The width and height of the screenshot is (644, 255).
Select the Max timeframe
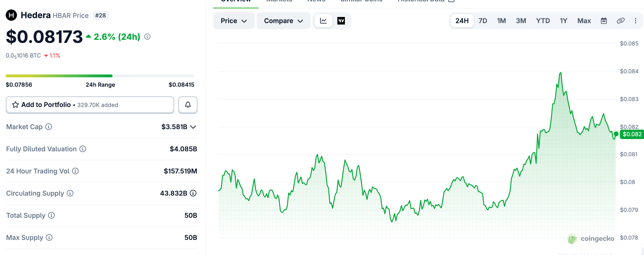click(584, 21)
